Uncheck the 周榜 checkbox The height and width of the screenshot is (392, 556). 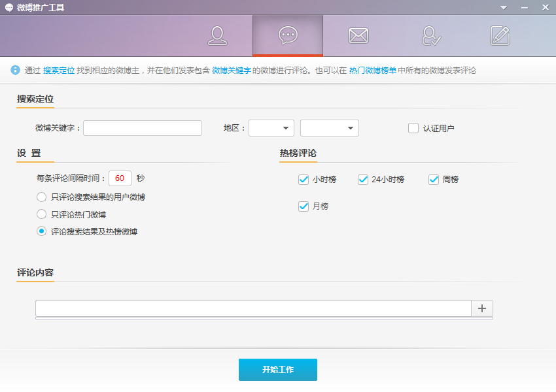pos(434,180)
